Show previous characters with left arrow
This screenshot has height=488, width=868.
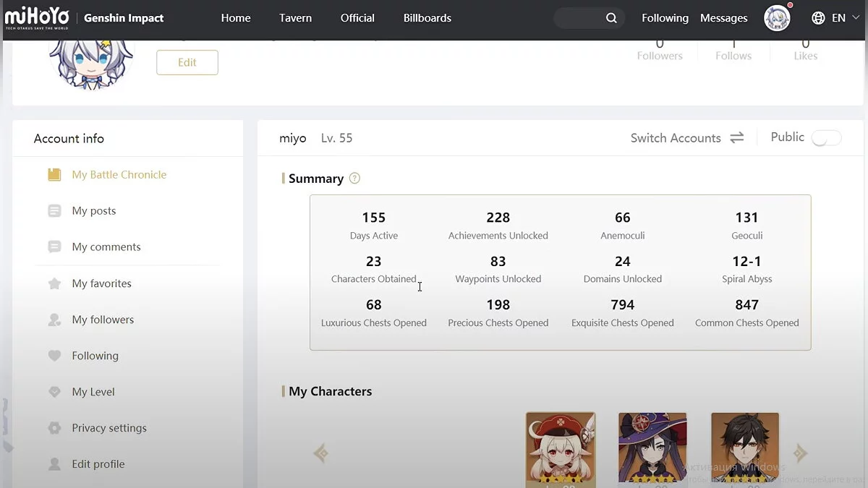pyautogui.click(x=321, y=453)
